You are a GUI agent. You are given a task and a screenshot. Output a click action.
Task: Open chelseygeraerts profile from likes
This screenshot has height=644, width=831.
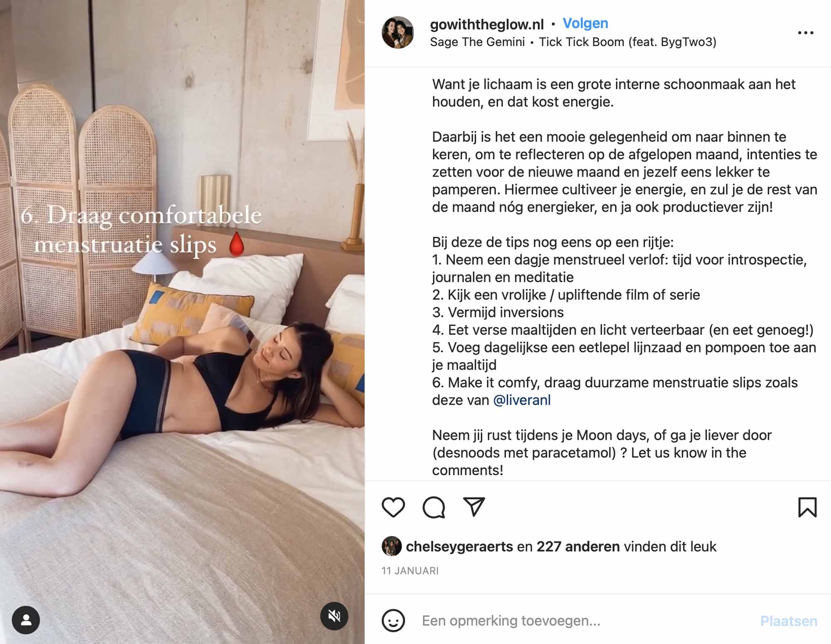(459, 546)
